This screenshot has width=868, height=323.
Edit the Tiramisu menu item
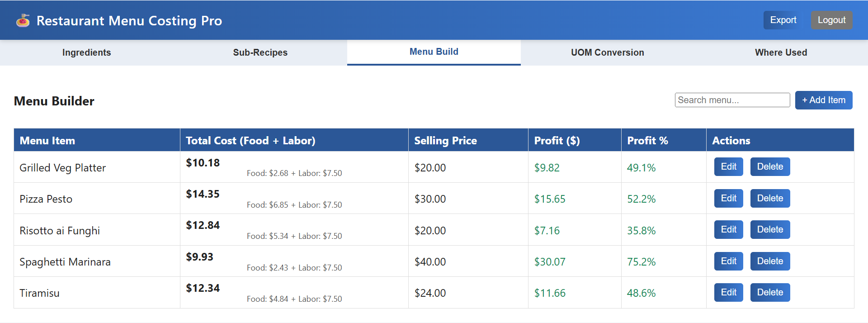tap(728, 292)
